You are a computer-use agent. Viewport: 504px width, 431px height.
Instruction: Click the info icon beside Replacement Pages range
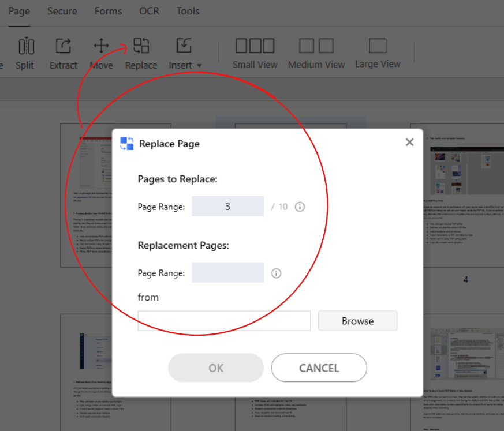276,273
